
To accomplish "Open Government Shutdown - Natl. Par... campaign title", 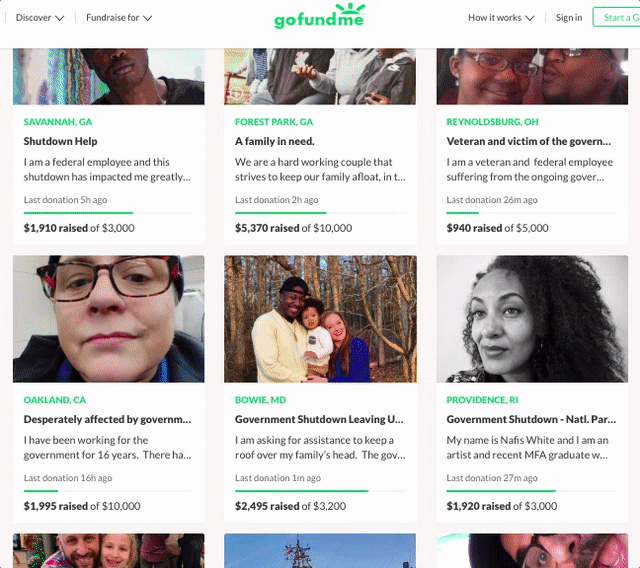I will coord(531,419).
